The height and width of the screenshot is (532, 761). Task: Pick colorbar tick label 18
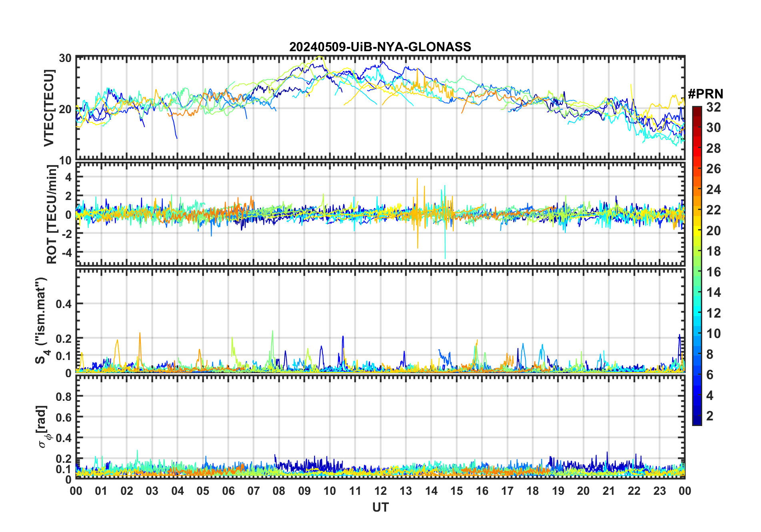point(713,251)
